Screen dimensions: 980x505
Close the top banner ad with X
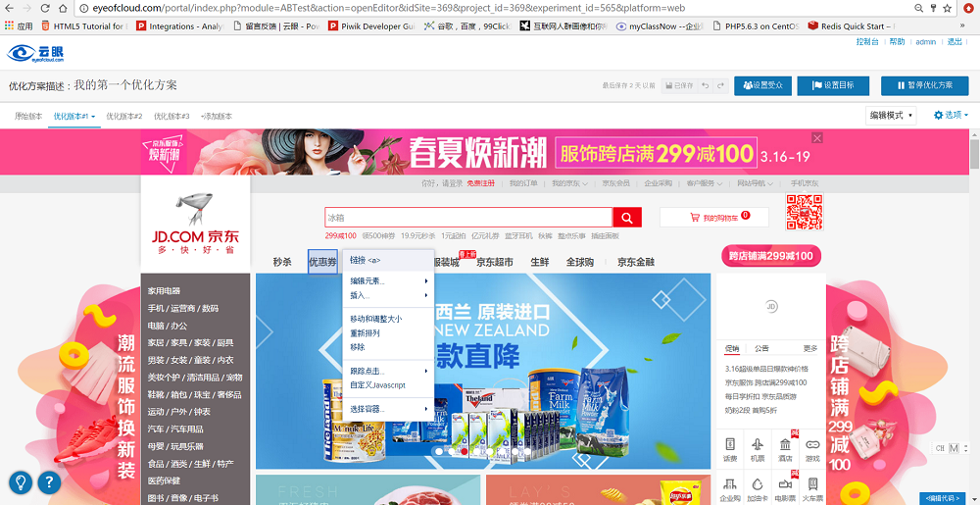coord(817,137)
